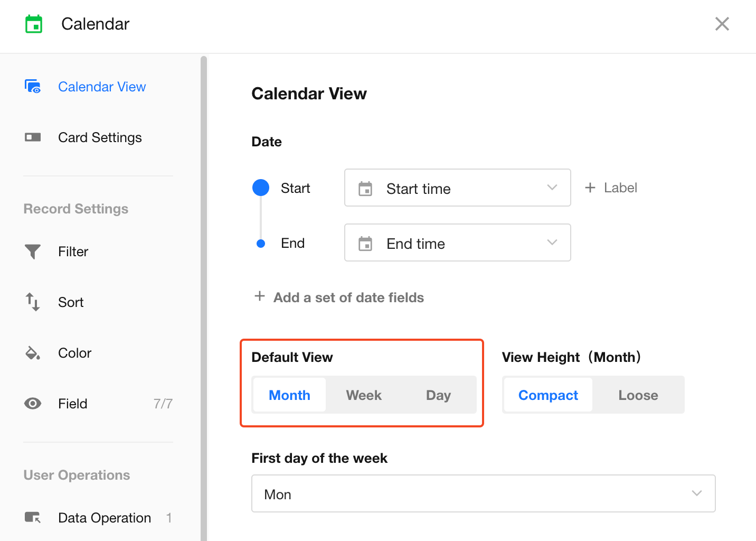756x541 pixels.
Task: Click the add Label button
Action: click(611, 188)
